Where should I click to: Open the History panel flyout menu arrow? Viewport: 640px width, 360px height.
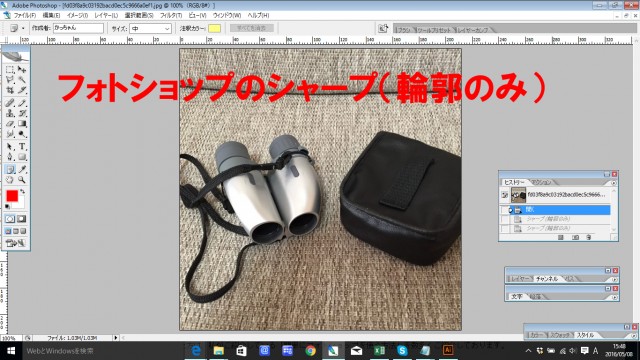613,183
